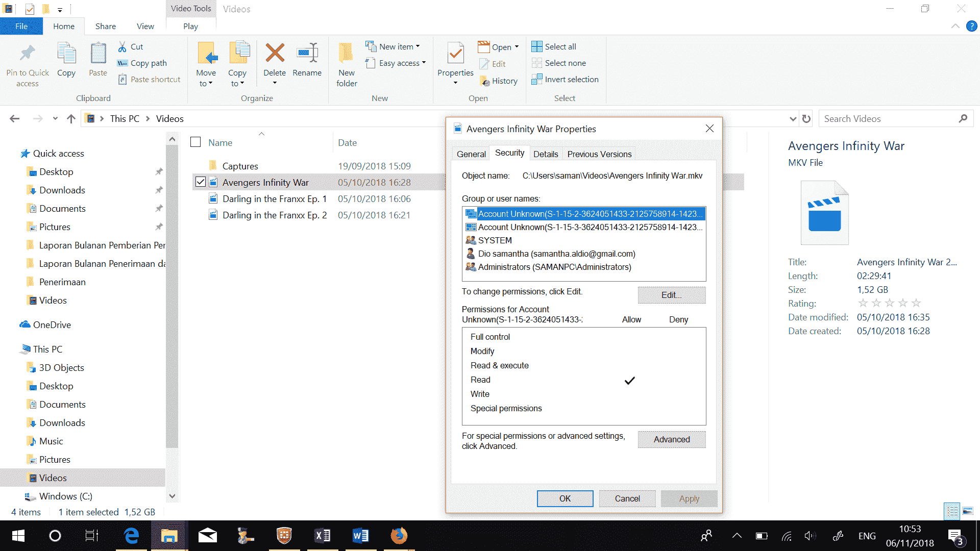Click Select all in Select group
980x551 pixels.
(554, 46)
